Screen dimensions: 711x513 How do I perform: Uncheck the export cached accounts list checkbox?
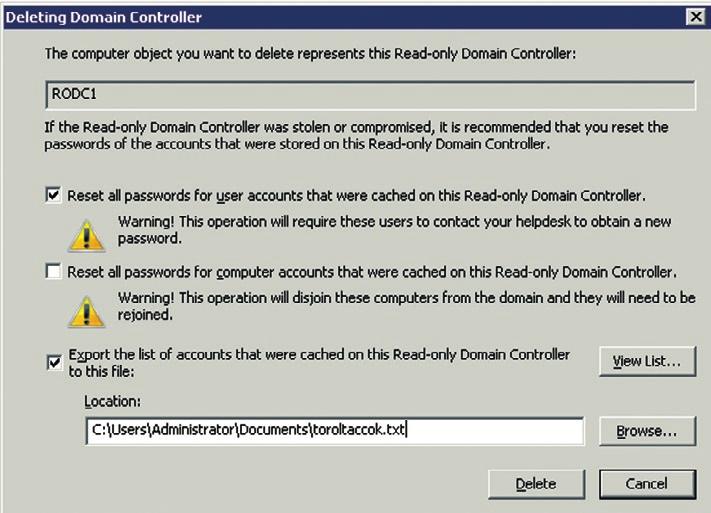[x=54, y=362]
